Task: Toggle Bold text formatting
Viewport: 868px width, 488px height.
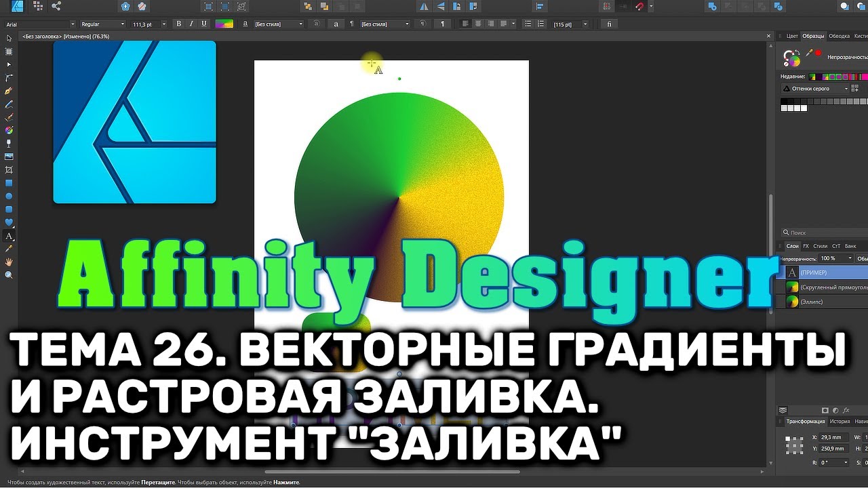Action: (x=179, y=24)
